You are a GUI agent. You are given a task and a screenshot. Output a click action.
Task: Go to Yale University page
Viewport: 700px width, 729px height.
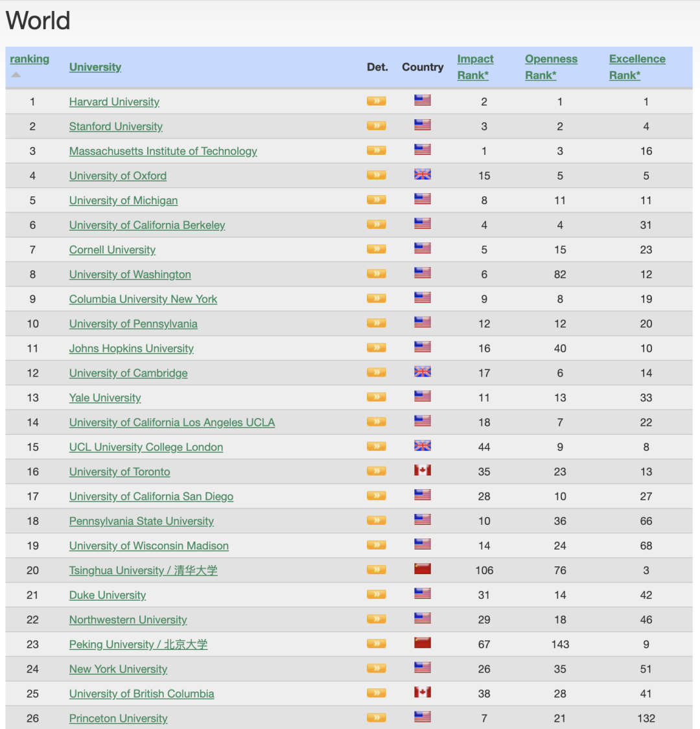point(104,397)
